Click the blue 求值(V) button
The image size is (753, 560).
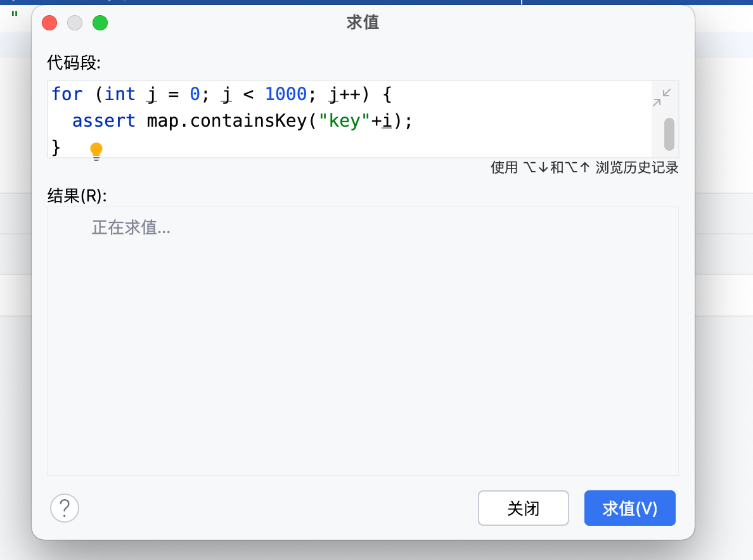coord(629,508)
